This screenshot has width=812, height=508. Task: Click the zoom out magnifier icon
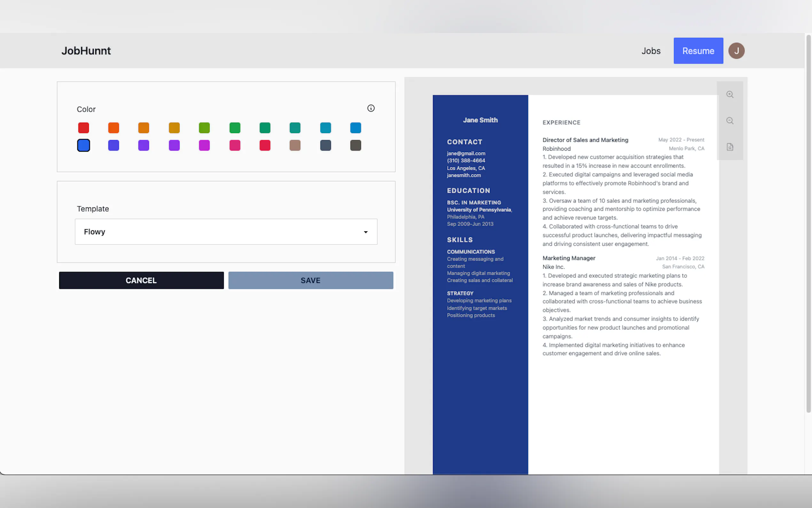pos(730,121)
